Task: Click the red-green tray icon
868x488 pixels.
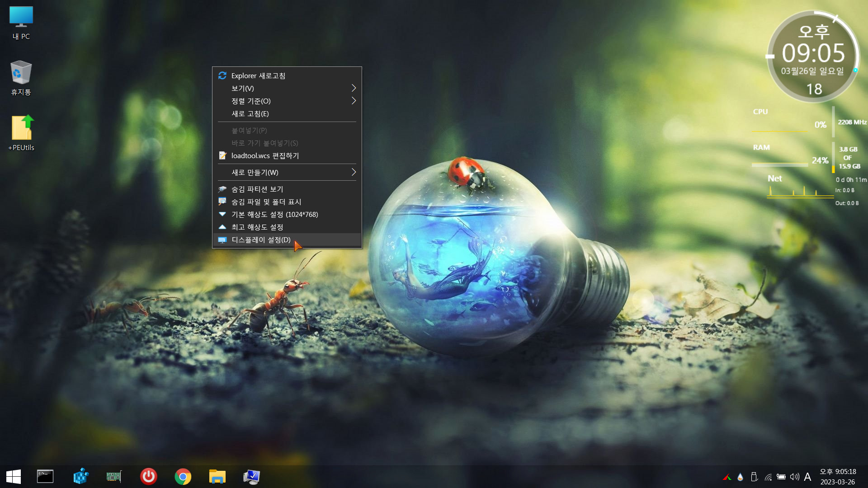Action: pos(727,477)
